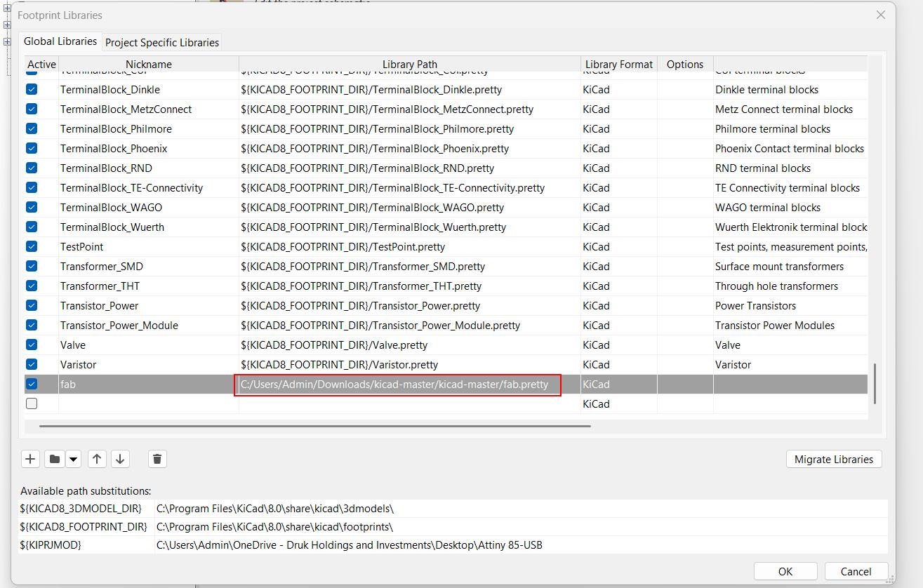Click the KIPRJMOD path substitution row
This screenshot has height=588, width=923.
[x=453, y=544]
